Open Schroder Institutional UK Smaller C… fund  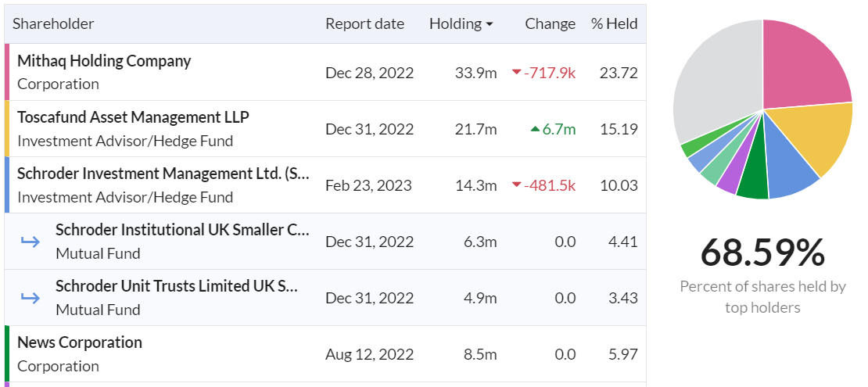click(x=182, y=230)
